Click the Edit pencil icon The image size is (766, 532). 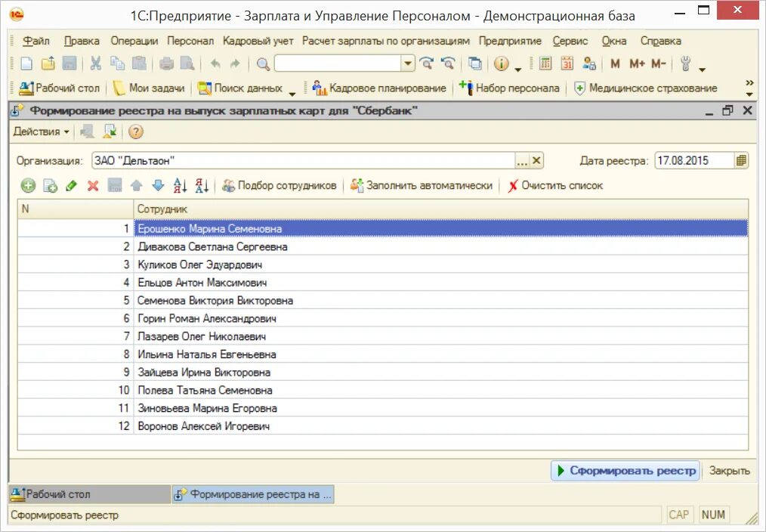71,186
